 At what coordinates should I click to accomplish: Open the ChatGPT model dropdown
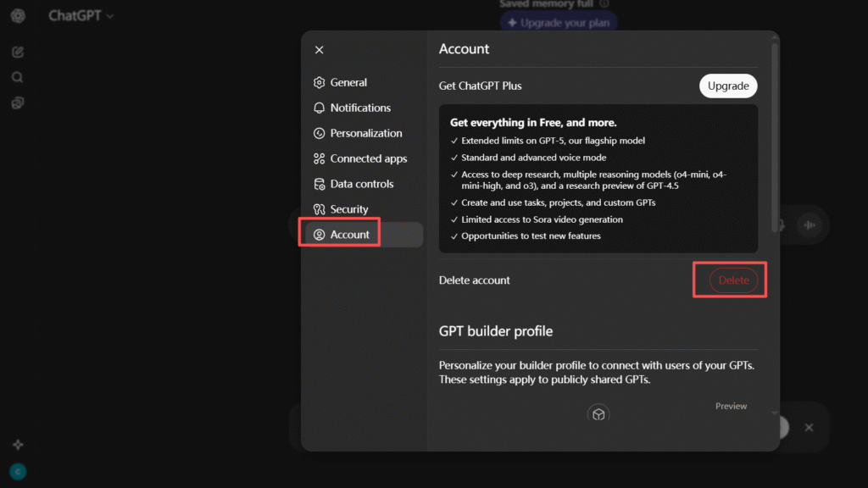point(81,15)
